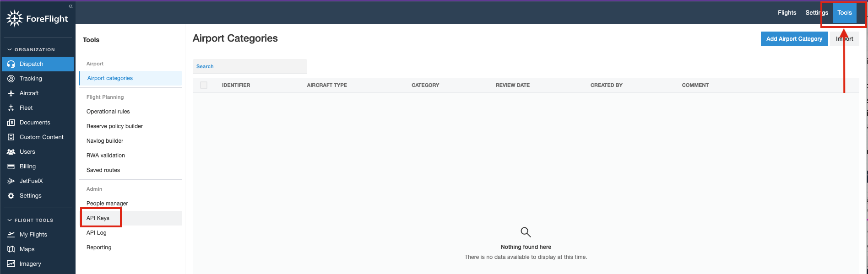
Task: Select Operational rules under Flight Planning
Action: click(x=108, y=112)
